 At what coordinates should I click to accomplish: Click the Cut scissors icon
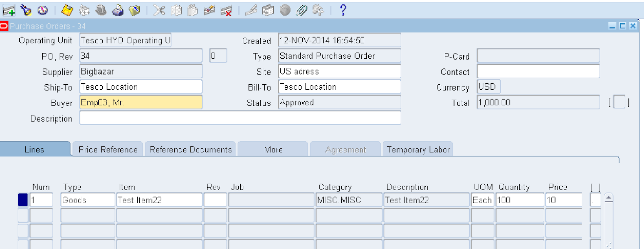159,10
